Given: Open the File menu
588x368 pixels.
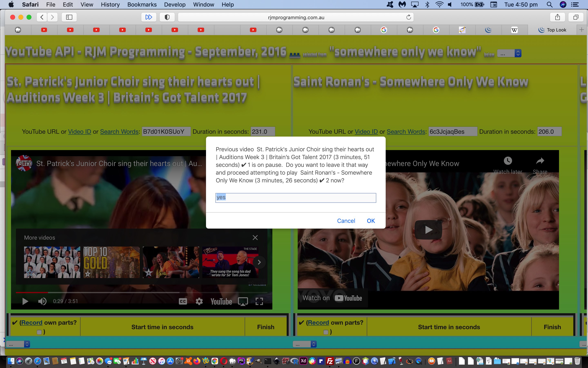Looking at the screenshot, I should click(51, 4).
